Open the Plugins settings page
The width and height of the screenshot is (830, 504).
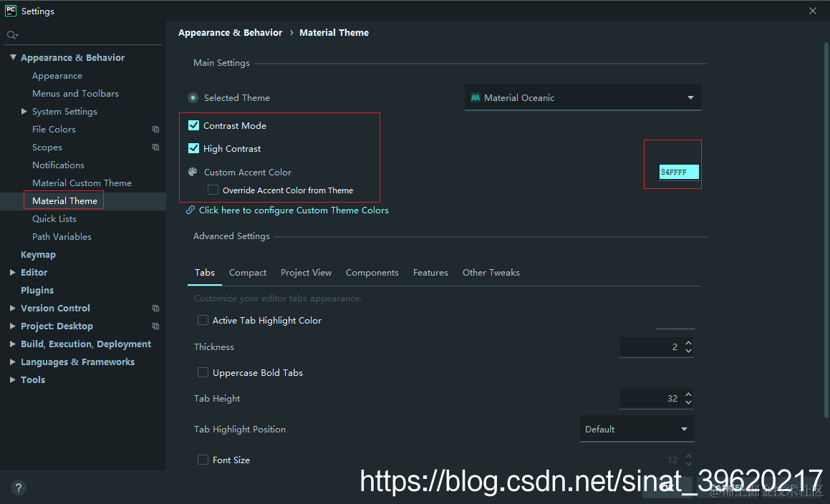point(37,290)
